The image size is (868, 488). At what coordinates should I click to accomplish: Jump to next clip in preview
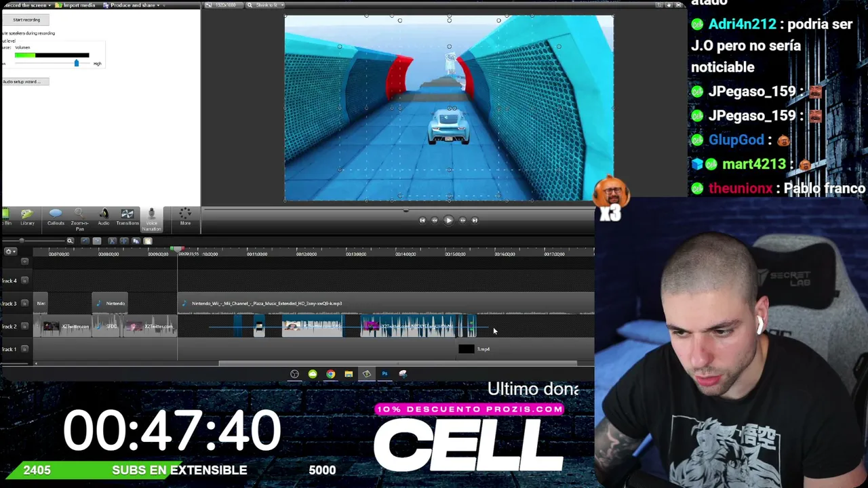pos(475,220)
